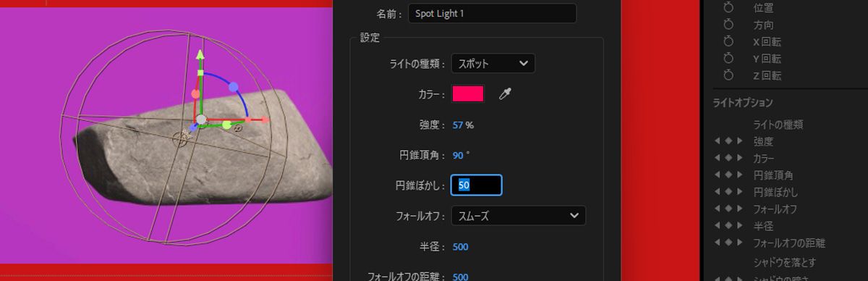Select the Y回転 property label
Screen dimensions: 868x281
[x=767, y=58]
